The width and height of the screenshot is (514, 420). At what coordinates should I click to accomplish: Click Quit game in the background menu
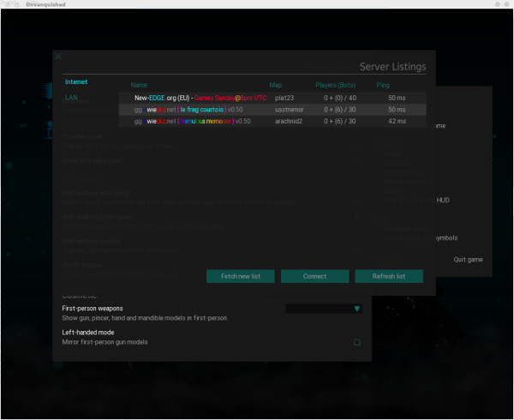tap(469, 259)
